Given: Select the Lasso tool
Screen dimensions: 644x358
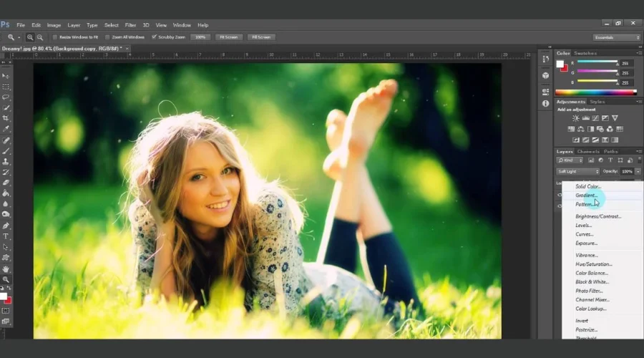Looking at the screenshot, I should tap(6, 97).
